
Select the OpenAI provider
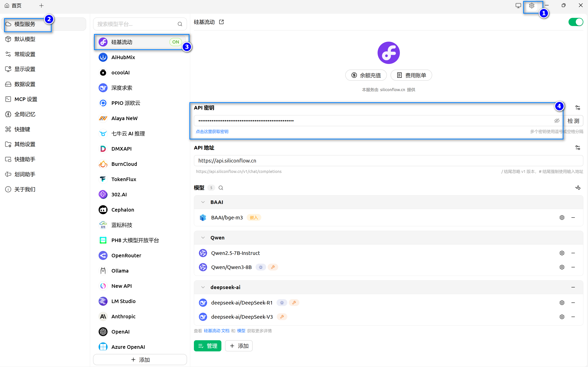click(x=140, y=331)
